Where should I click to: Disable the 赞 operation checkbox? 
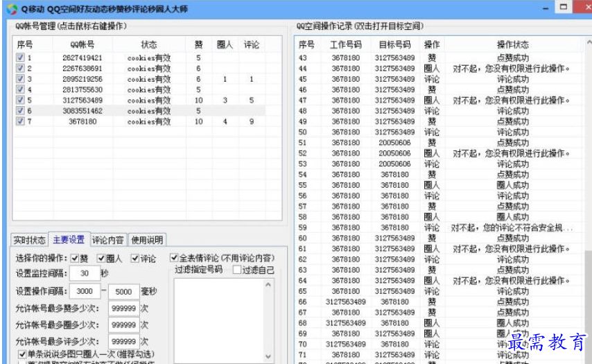[x=75, y=259]
